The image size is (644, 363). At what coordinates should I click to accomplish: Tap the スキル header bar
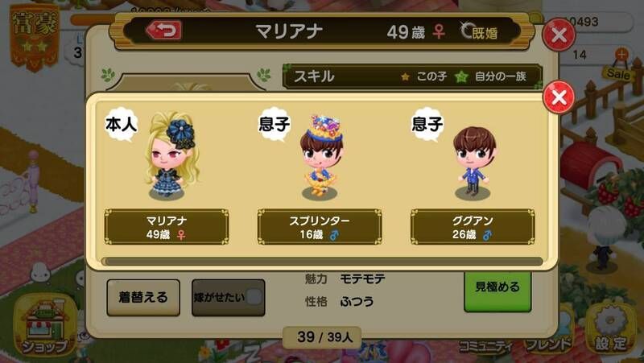coord(413,76)
